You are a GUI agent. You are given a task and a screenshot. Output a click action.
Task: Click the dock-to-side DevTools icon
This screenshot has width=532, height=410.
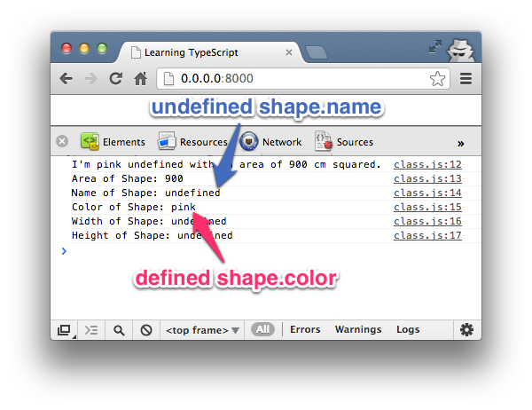pyautogui.click(x=65, y=330)
